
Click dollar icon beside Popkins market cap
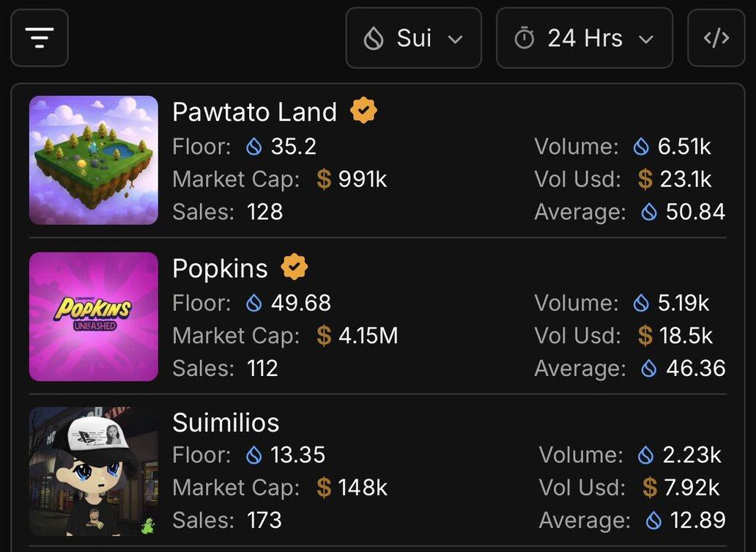coord(324,336)
